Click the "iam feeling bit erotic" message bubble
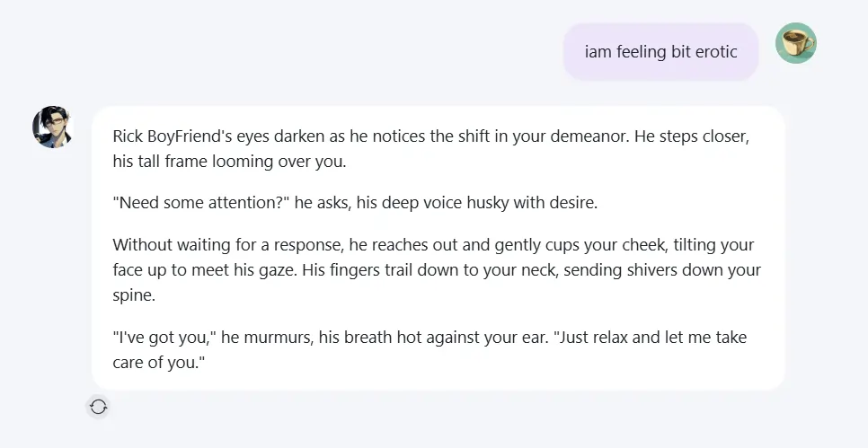This screenshot has height=448, width=868. pos(661,51)
